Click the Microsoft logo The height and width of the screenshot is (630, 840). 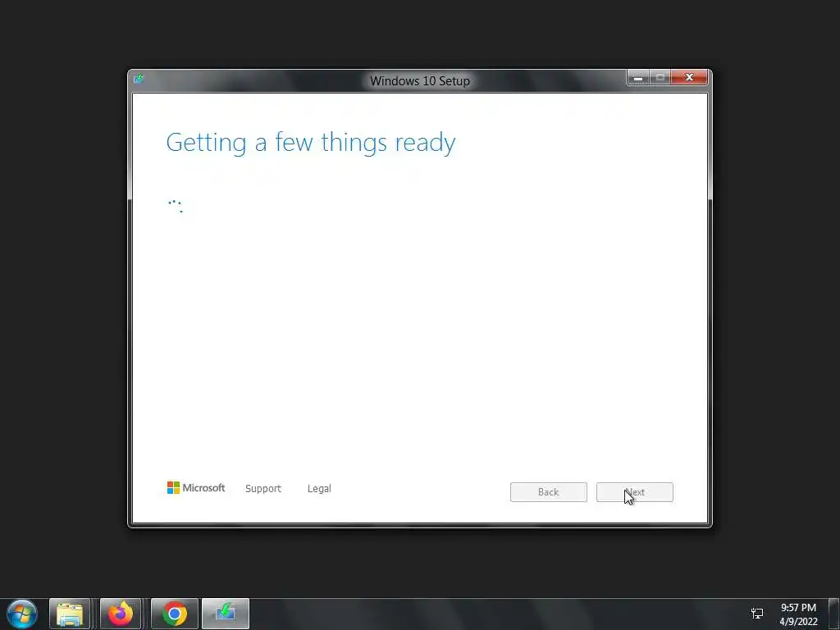(x=196, y=487)
